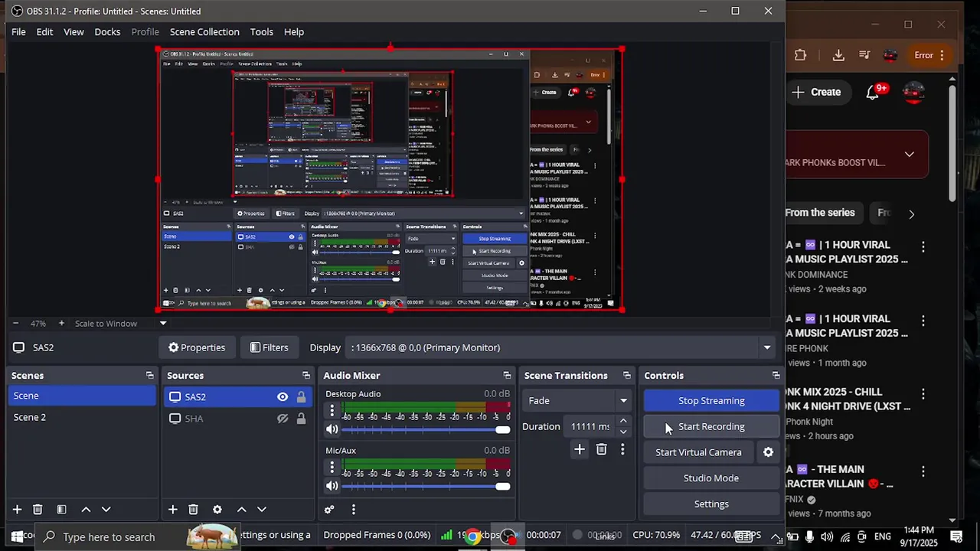Undock the Sources panel
This screenshot has width=980, height=551.
pyautogui.click(x=306, y=376)
